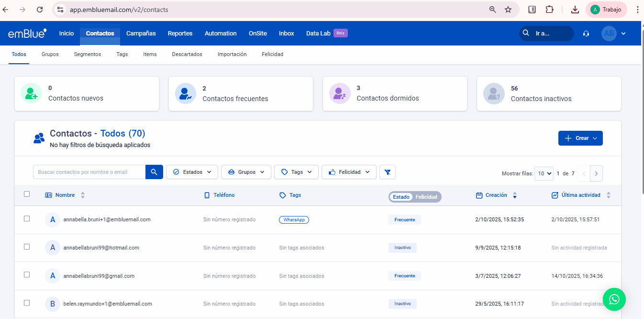Click the blue search magnifier button
Image resolution: width=644 pixels, height=319 pixels.
[154, 172]
